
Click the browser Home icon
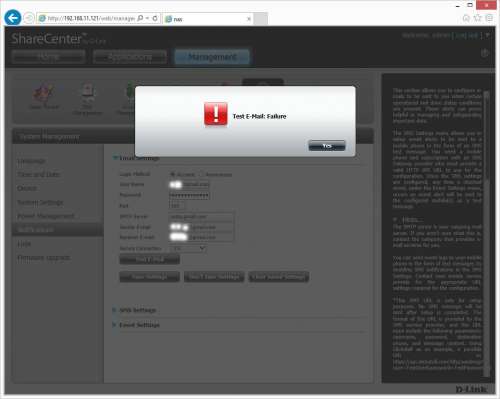466,18
